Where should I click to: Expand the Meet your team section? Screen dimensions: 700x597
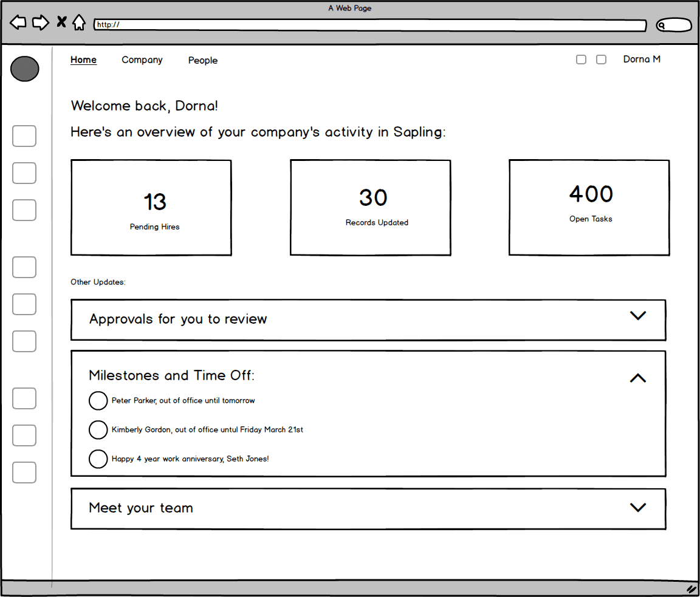pos(638,507)
